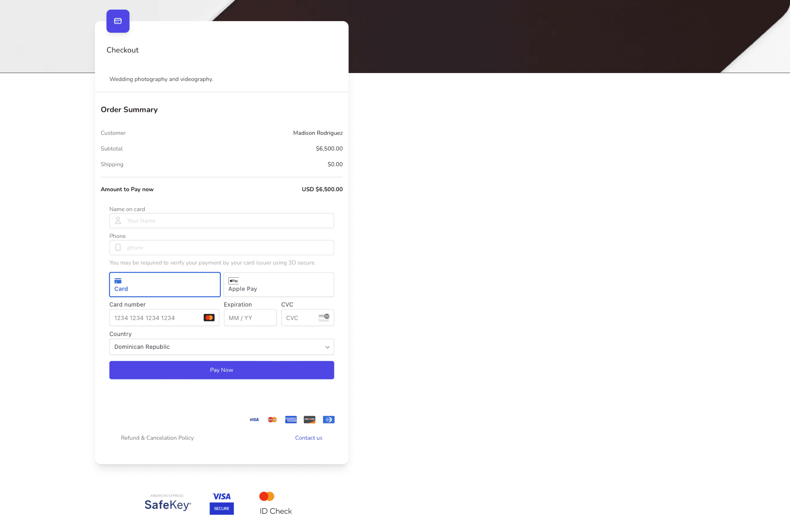Click the American Express card icon
The height and width of the screenshot is (532, 790).
tap(291, 420)
